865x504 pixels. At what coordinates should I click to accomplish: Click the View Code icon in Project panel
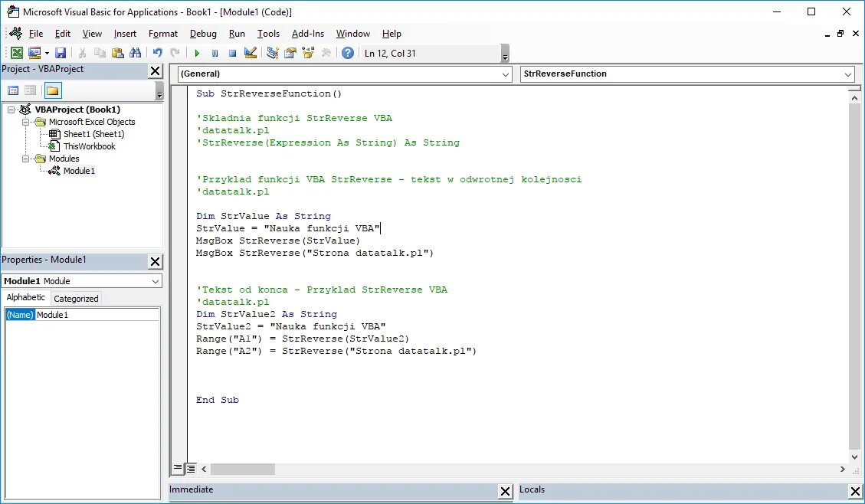pos(13,90)
